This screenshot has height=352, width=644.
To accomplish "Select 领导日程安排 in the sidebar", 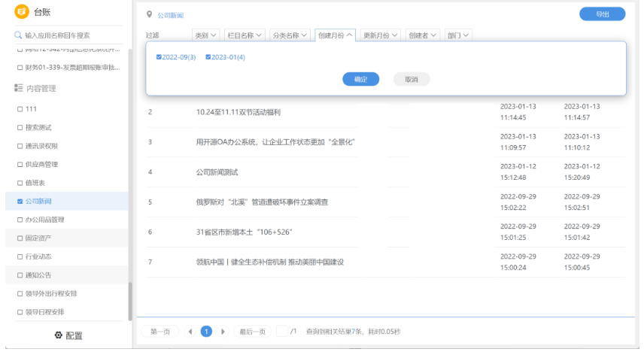I will click(x=67, y=312).
